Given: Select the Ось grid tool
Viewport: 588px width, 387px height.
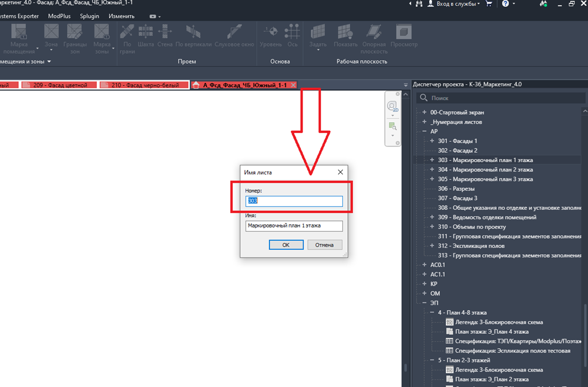Looking at the screenshot, I should [292, 35].
